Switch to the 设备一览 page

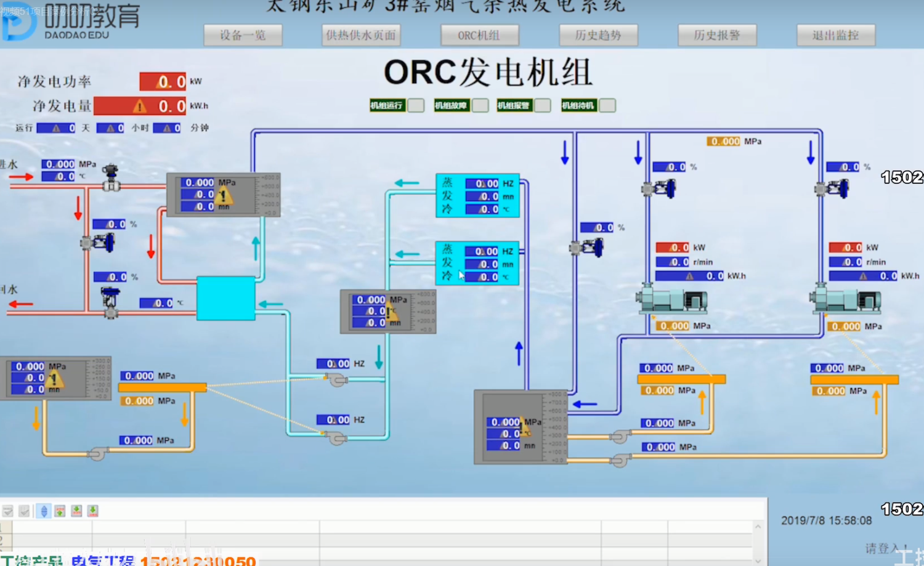point(243,35)
